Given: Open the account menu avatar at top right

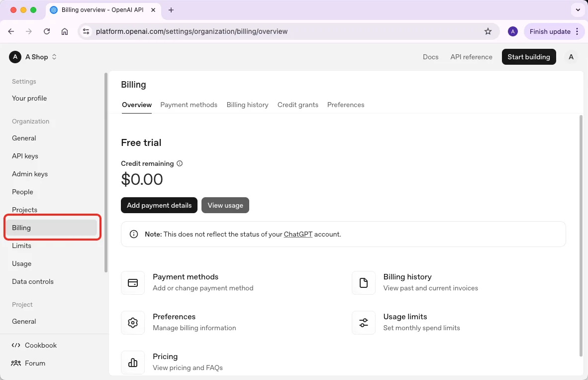Looking at the screenshot, I should tap(571, 57).
